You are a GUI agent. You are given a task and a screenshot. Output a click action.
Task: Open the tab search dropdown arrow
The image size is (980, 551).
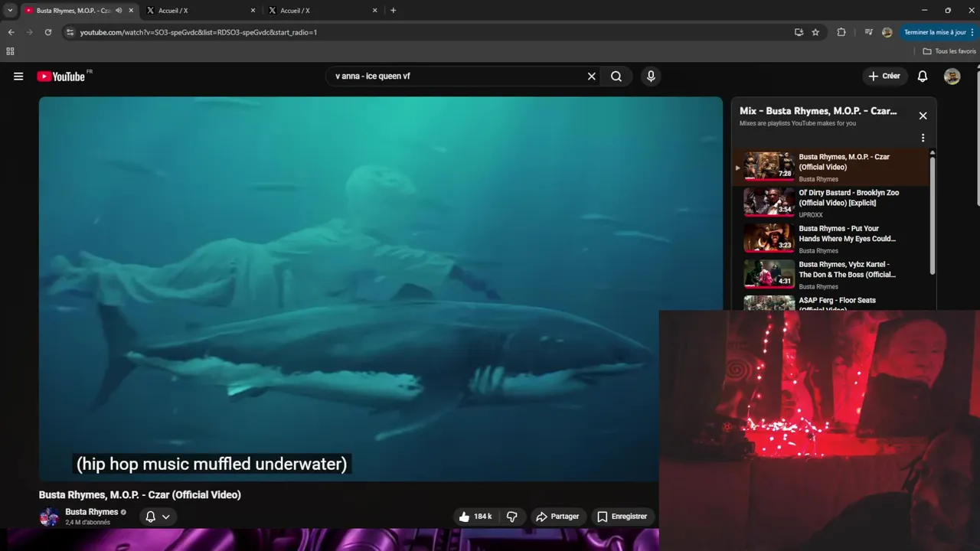10,11
